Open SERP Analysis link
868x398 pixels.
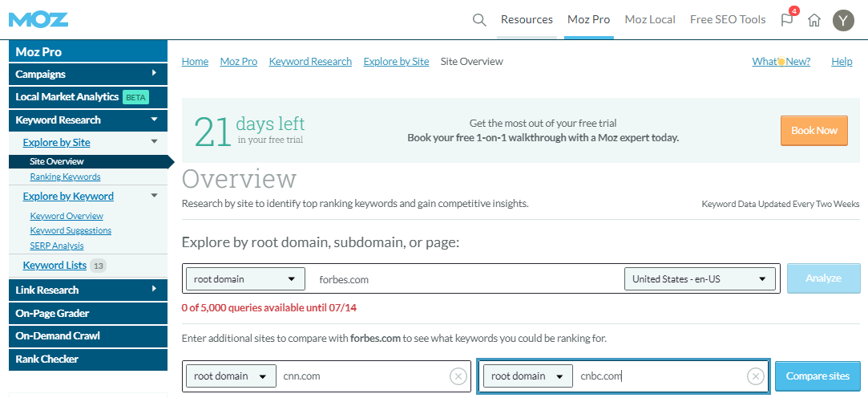[x=57, y=246]
